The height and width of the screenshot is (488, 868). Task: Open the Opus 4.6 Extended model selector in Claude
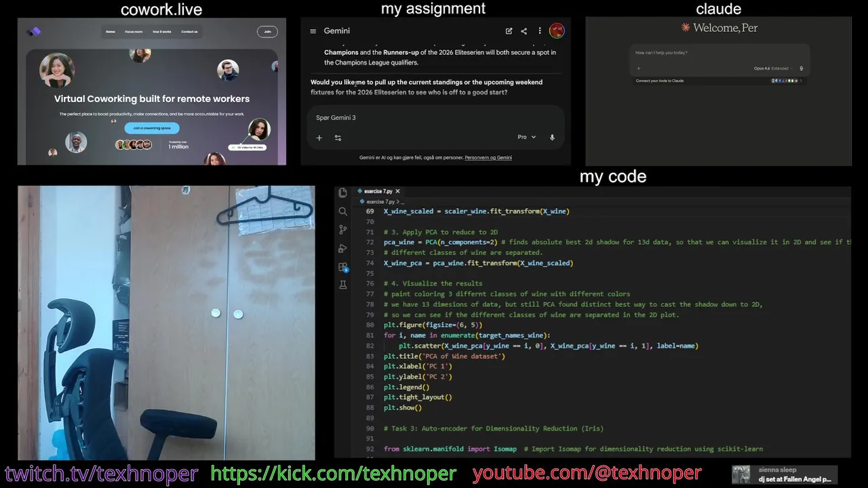coord(773,68)
